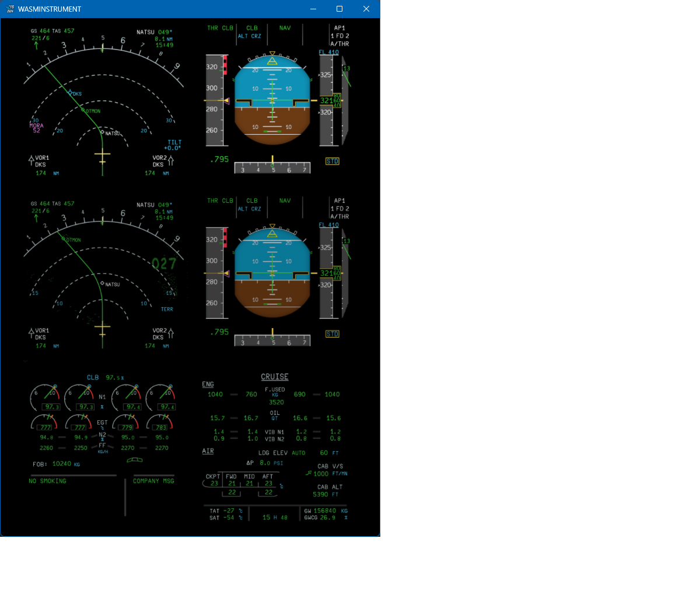Image resolution: width=700 pixels, height=612 pixels.
Task: Click the COMPANY MSG memo text
Action: click(x=153, y=481)
